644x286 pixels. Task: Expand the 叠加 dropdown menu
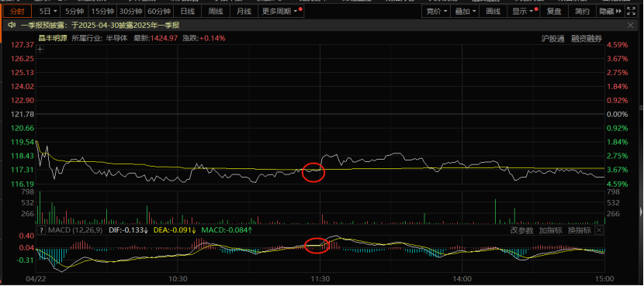pos(465,12)
